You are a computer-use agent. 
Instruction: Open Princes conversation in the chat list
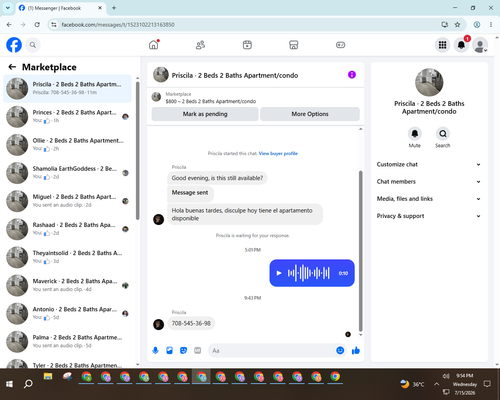pyautogui.click(x=67, y=116)
